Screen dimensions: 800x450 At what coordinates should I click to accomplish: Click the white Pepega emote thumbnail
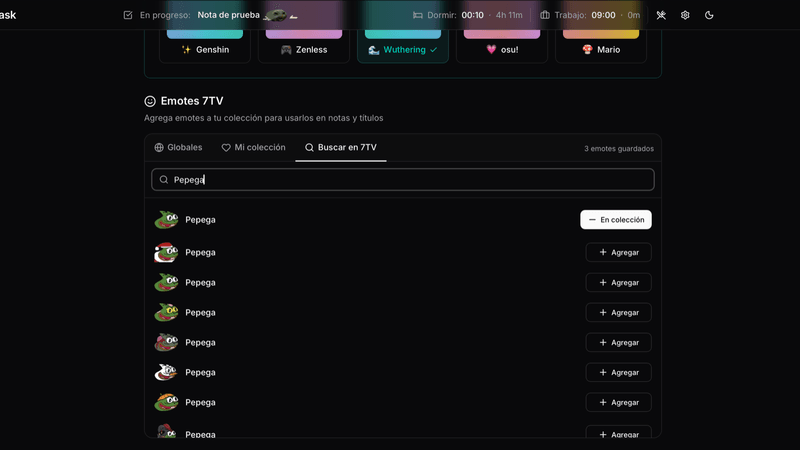click(166, 372)
